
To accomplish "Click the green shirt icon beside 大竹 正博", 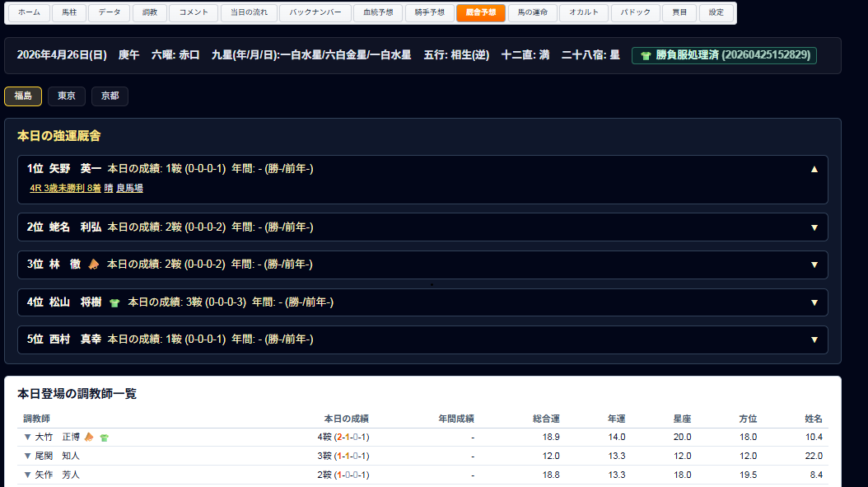I will pyautogui.click(x=104, y=438).
